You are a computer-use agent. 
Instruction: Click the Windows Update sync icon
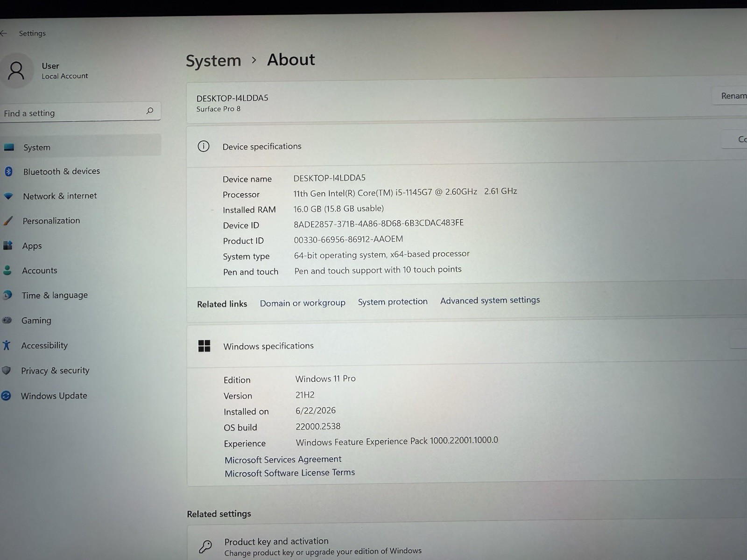(6, 396)
